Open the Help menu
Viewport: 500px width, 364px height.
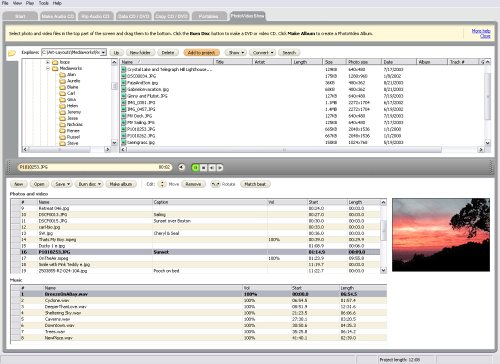(x=57, y=3)
